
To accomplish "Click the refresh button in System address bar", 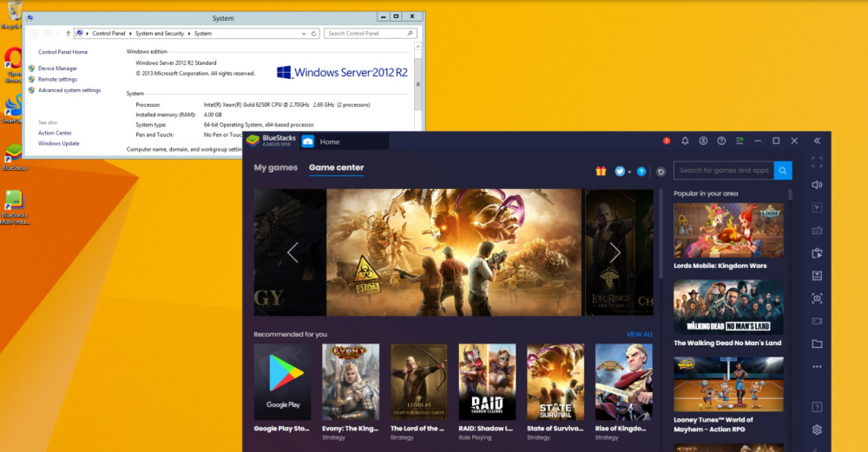I will pyautogui.click(x=314, y=34).
